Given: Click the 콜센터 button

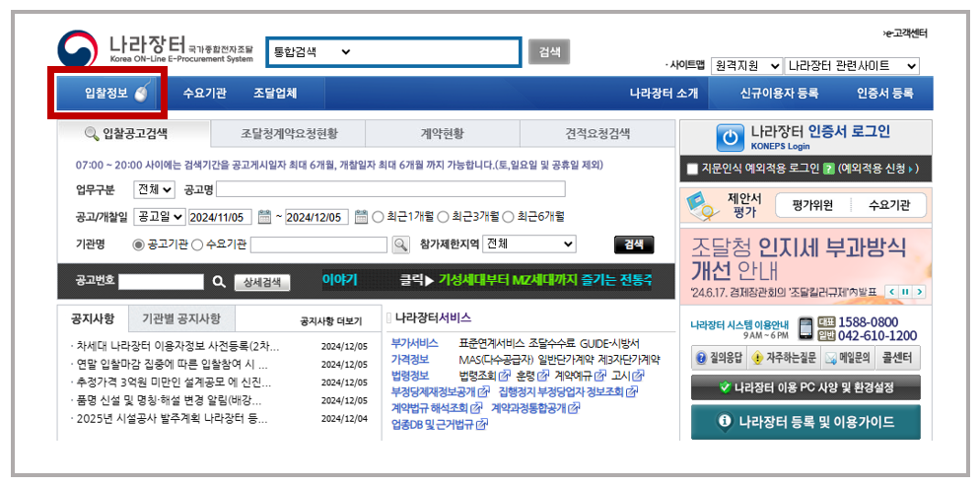Looking at the screenshot, I should coord(897,358).
